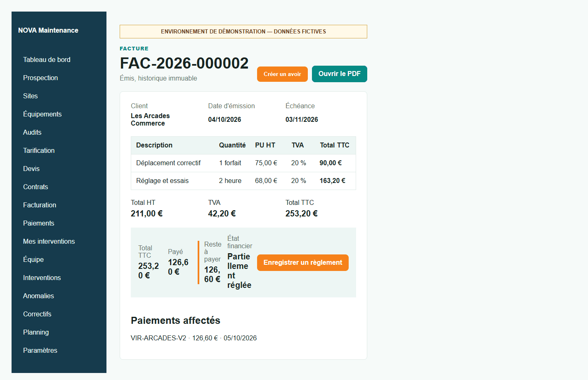The width and height of the screenshot is (588, 380).
Task: Navigate to Anomalies
Action: pyautogui.click(x=38, y=296)
